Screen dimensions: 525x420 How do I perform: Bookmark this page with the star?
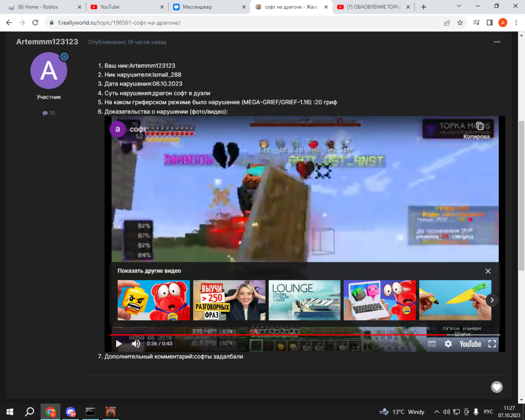pyautogui.click(x=460, y=23)
